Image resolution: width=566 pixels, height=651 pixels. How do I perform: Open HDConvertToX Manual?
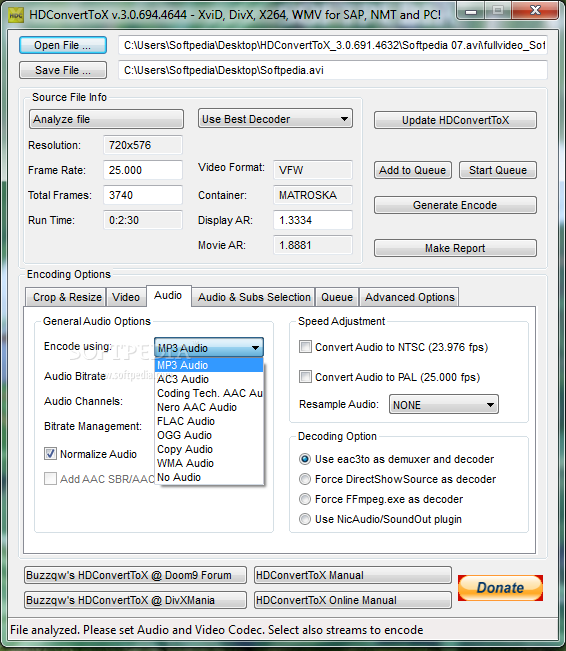click(x=353, y=575)
